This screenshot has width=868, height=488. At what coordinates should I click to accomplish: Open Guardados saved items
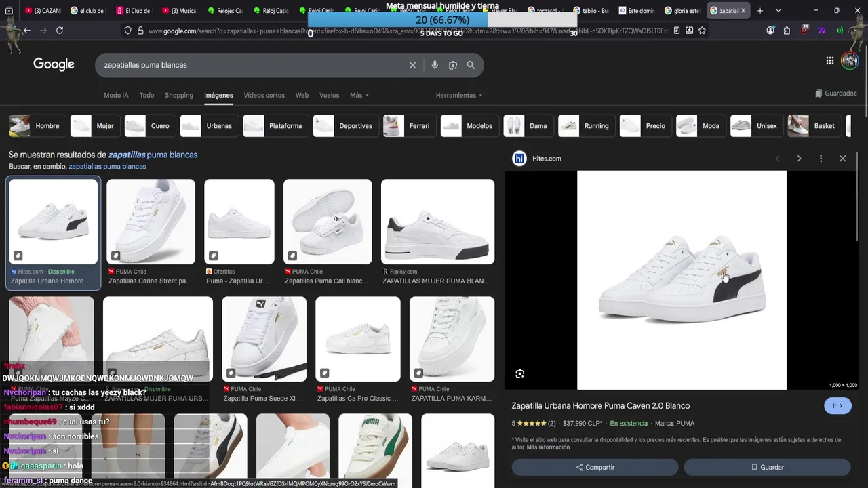[836, 94]
